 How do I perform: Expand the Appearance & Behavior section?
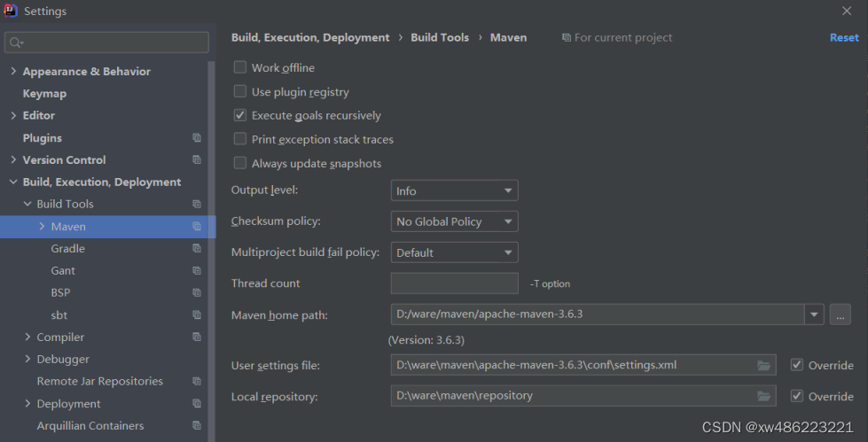point(13,72)
